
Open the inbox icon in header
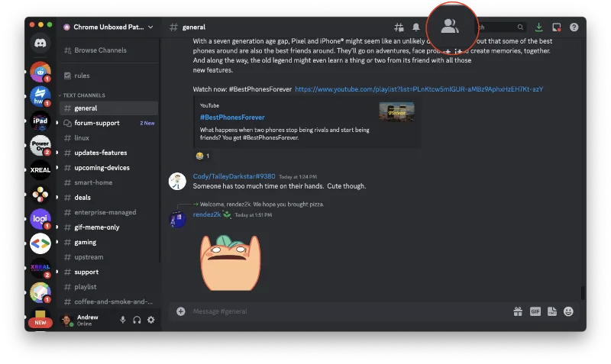click(557, 27)
